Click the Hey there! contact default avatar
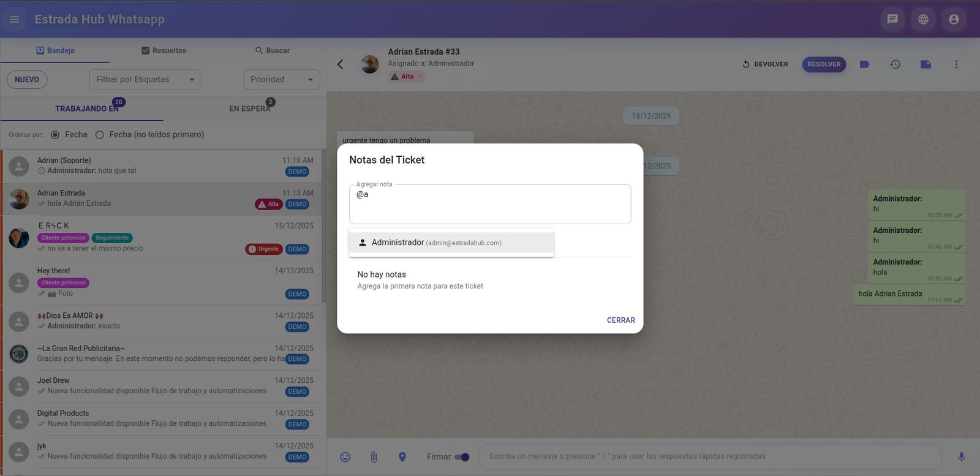This screenshot has width=980, height=476. coord(19,282)
